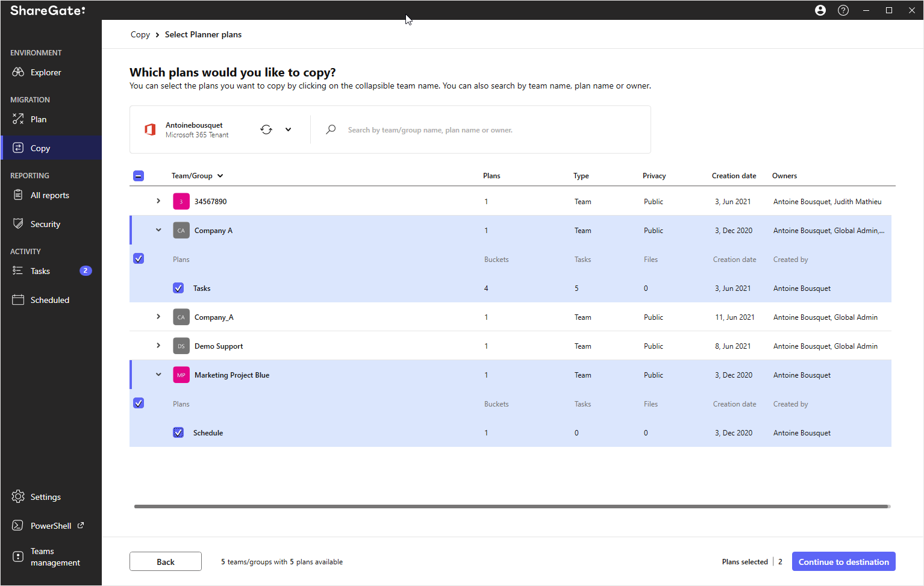Click the Demo Support DS avatar
The width and height of the screenshot is (924, 586).
pyautogui.click(x=181, y=346)
